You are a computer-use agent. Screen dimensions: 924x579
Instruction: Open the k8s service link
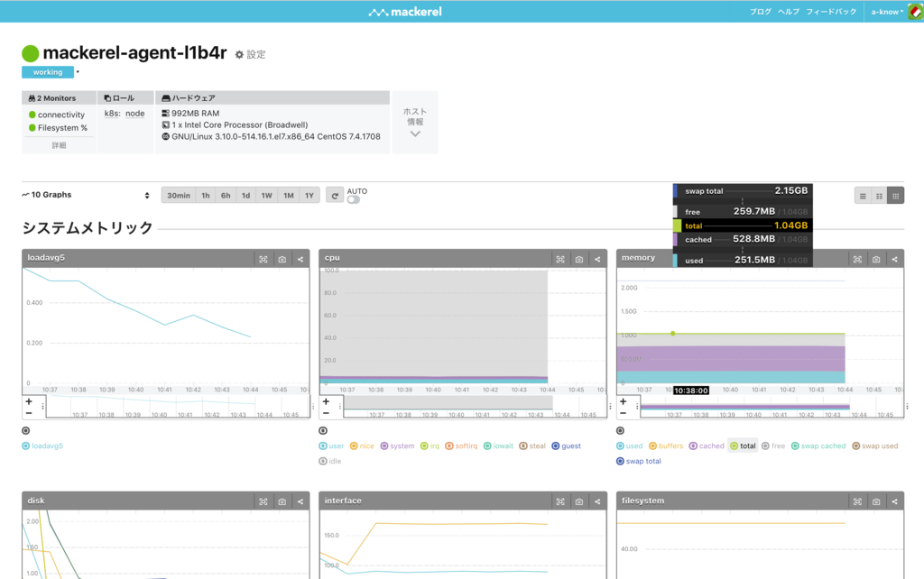tap(112, 114)
